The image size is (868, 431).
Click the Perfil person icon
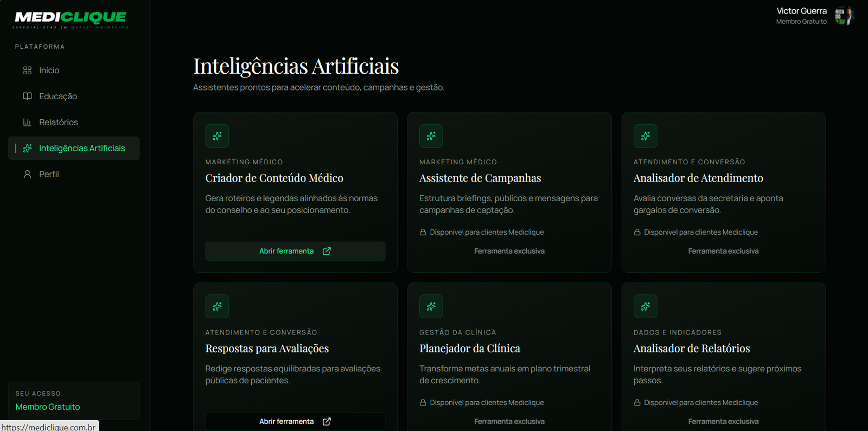point(27,175)
